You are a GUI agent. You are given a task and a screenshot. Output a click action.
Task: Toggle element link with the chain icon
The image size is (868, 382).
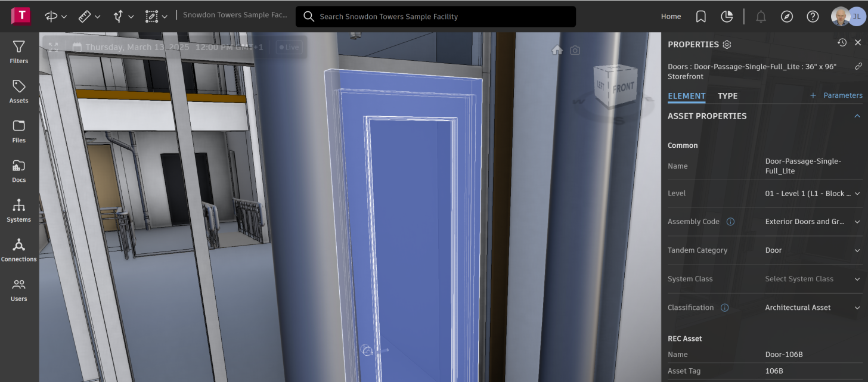point(858,66)
